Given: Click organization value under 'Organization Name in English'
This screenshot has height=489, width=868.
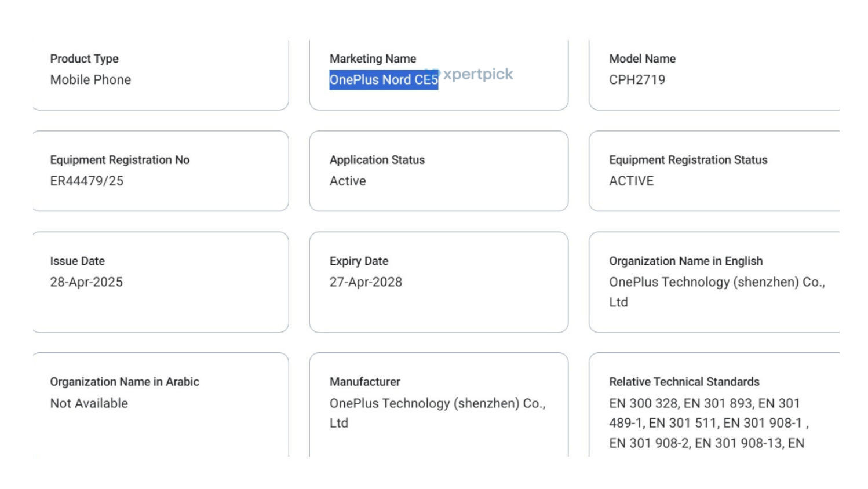Looking at the screenshot, I should point(717,292).
